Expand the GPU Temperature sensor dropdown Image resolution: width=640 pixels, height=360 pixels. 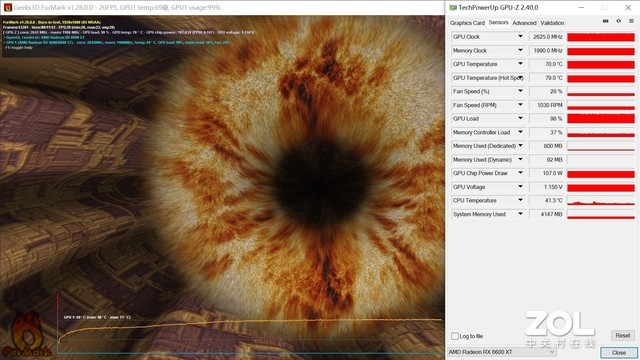(520, 64)
